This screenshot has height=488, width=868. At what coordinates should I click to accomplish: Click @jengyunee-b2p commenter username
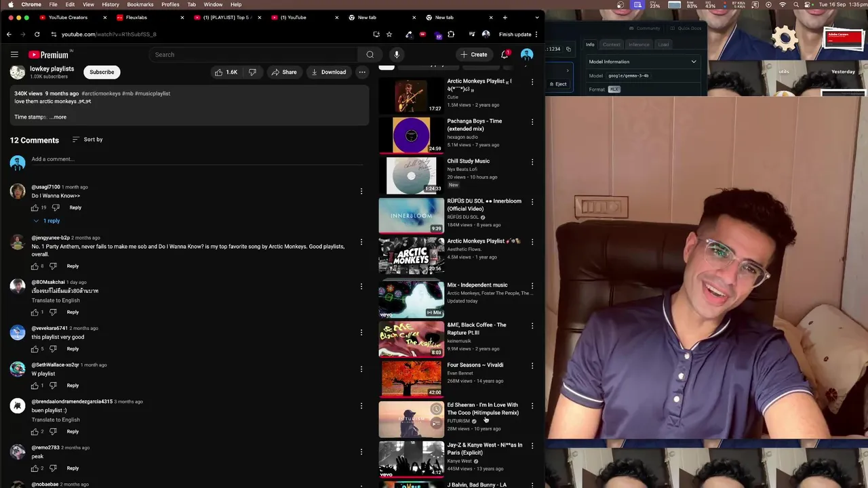[x=51, y=238]
